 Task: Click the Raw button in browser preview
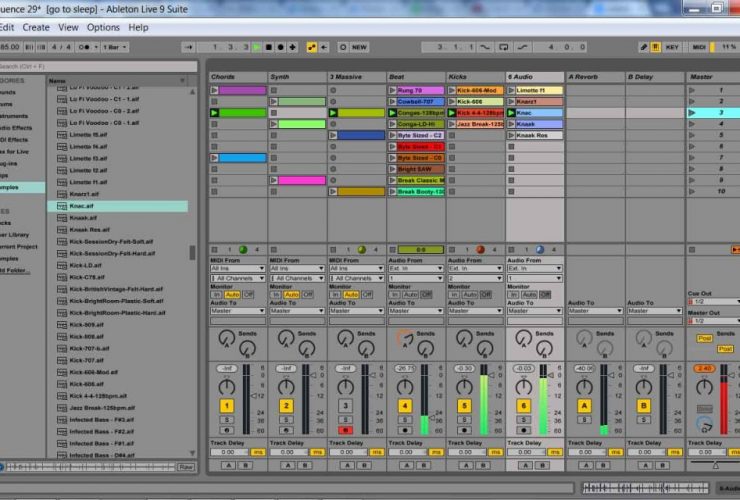click(186, 467)
